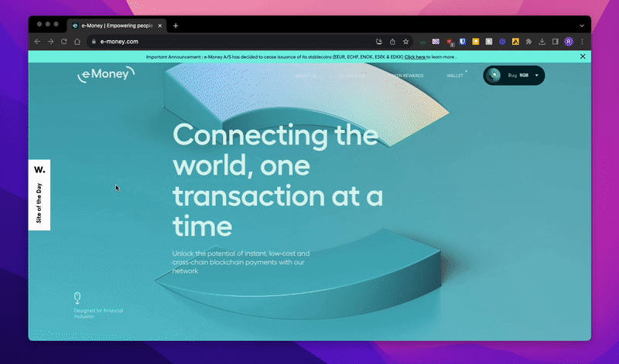Open a new browser tab

pos(176,26)
